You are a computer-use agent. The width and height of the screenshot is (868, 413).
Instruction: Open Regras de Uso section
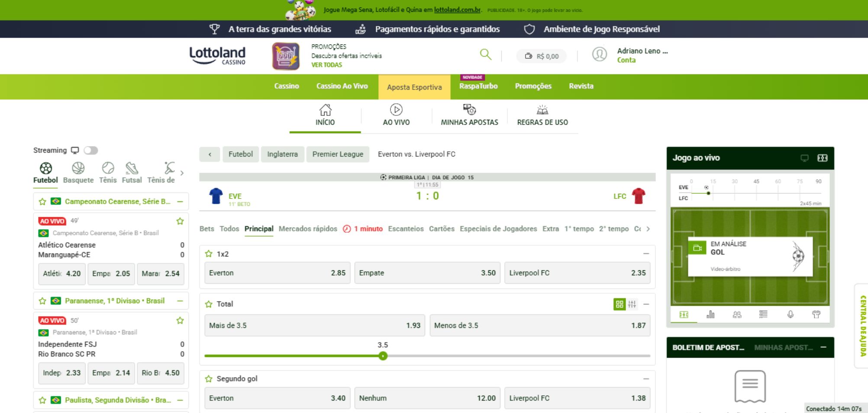(x=542, y=115)
